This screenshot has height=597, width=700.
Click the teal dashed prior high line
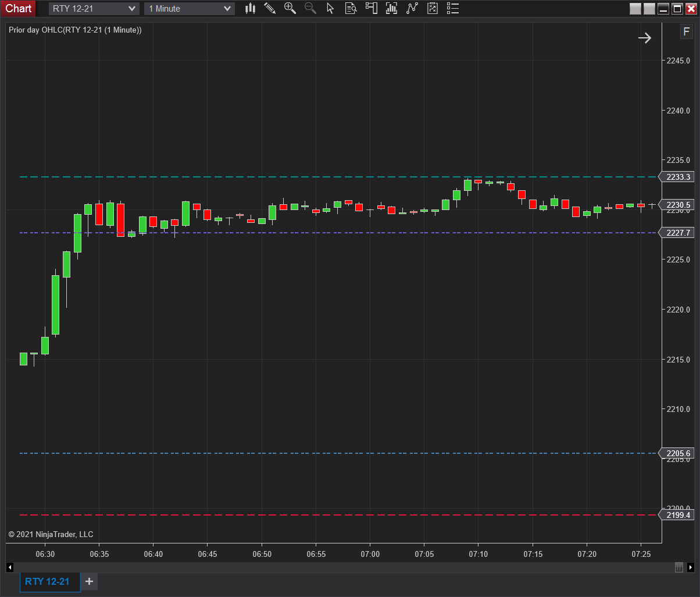point(337,177)
